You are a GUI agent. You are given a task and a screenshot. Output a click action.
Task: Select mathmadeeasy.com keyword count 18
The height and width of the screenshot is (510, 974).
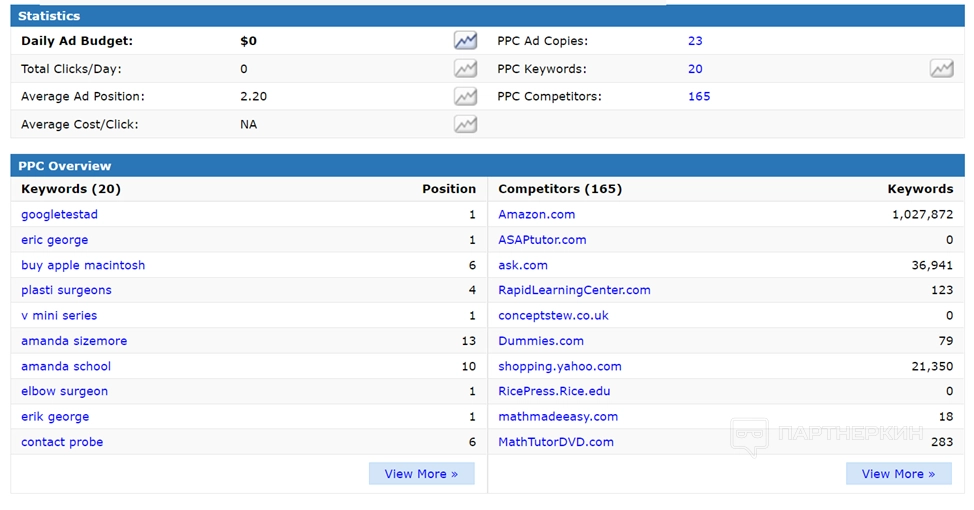click(x=946, y=417)
